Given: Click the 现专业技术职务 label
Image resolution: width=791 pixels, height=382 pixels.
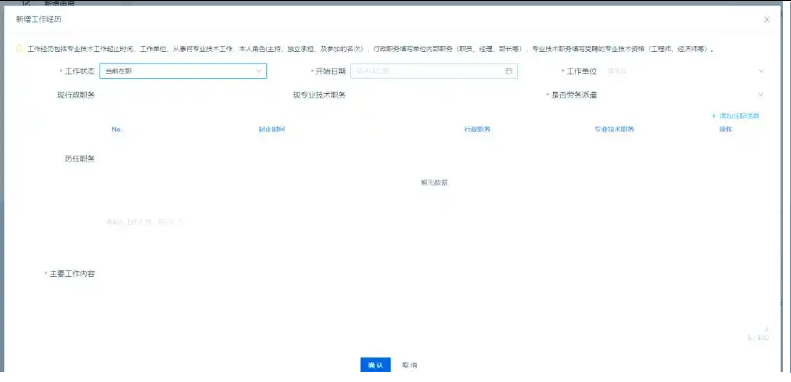Looking at the screenshot, I should click(319, 95).
